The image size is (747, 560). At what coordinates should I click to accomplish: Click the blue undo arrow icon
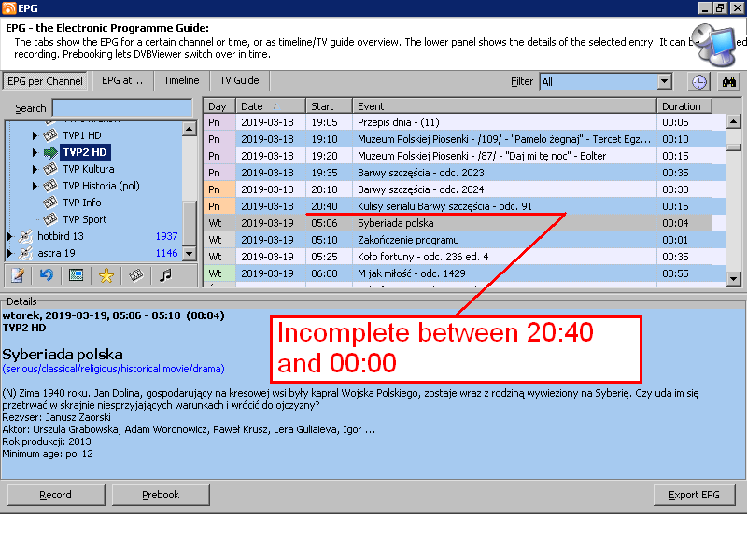pyautogui.click(x=47, y=275)
